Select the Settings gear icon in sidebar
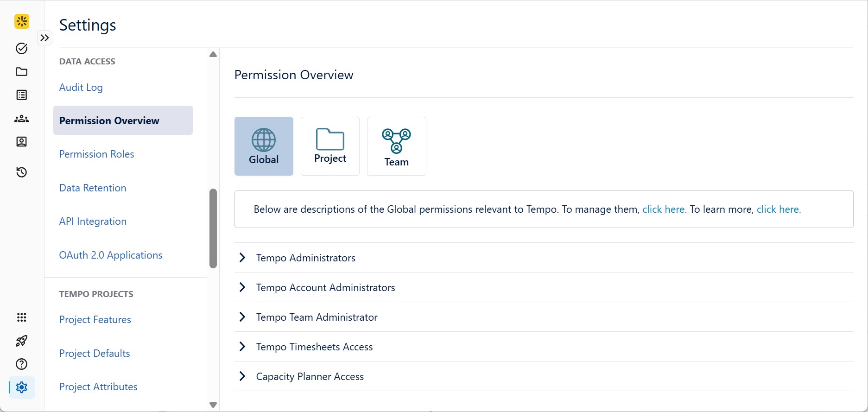Image resolution: width=868 pixels, height=412 pixels. tap(21, 387)
